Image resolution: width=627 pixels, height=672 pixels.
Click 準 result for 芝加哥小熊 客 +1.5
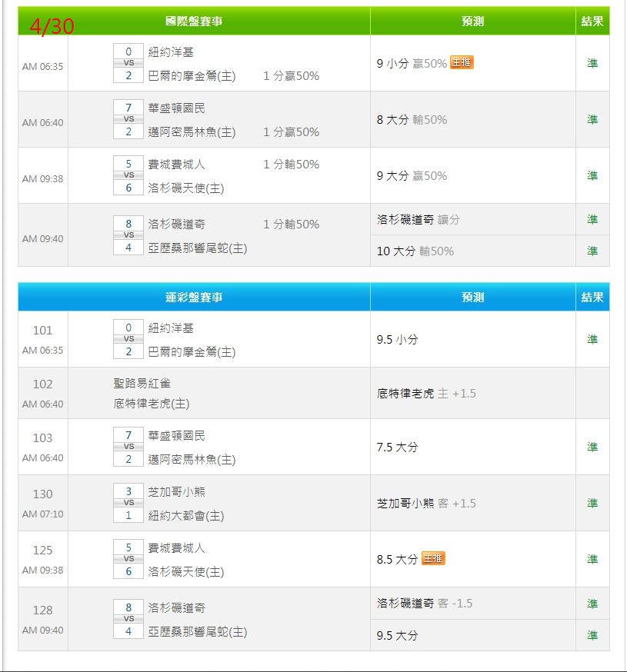coord(592,503)
